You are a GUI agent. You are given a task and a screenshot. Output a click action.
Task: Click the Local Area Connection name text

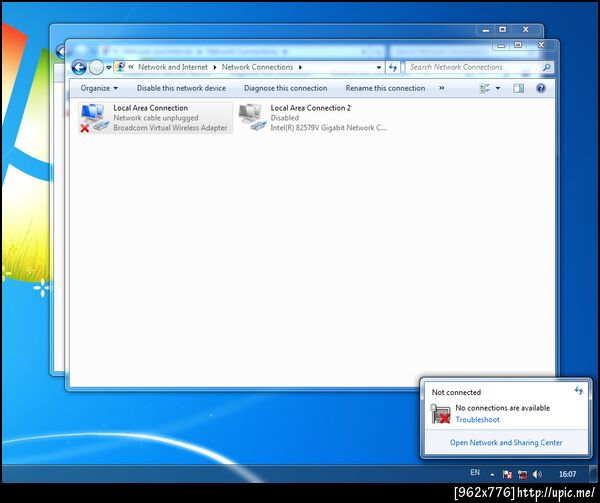point(150,108)
